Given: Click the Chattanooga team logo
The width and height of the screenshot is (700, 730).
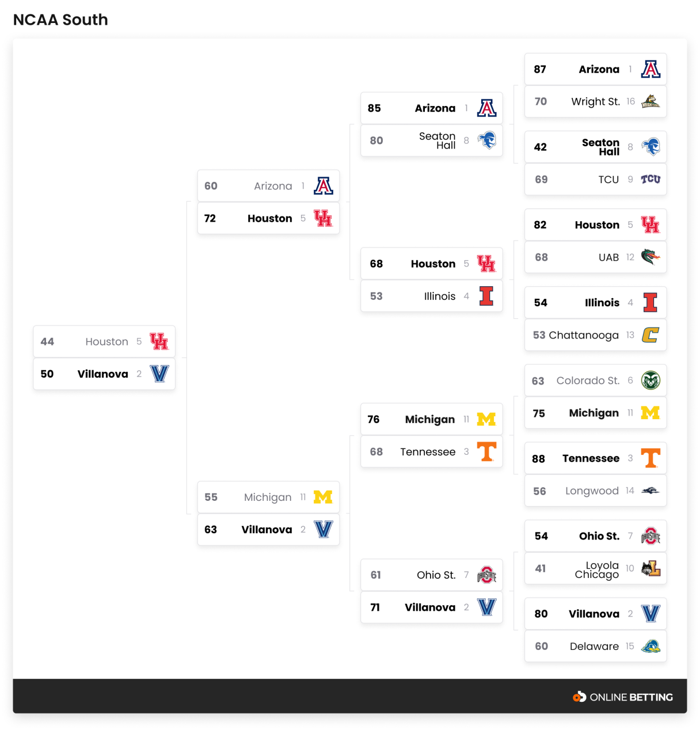Looking at the screenshot, I should (650, 335).
